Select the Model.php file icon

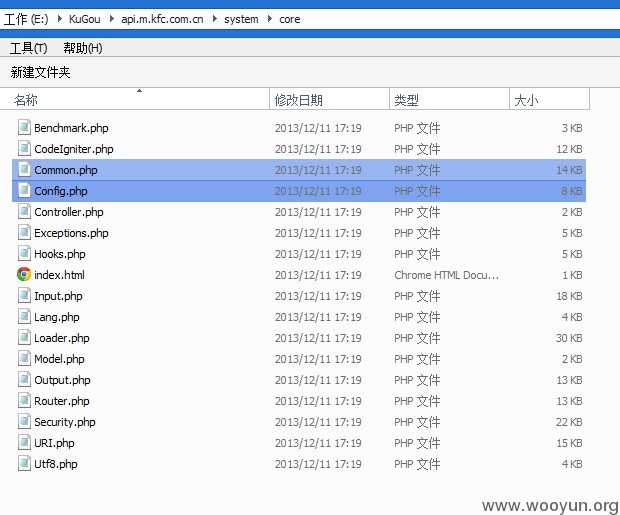tap(24, 358)
